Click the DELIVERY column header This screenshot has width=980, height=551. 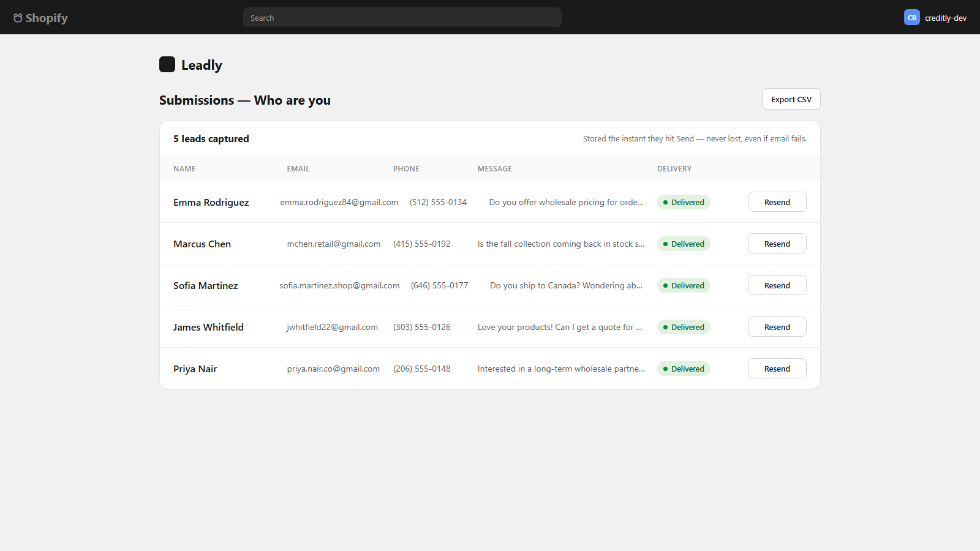(674, 169)
